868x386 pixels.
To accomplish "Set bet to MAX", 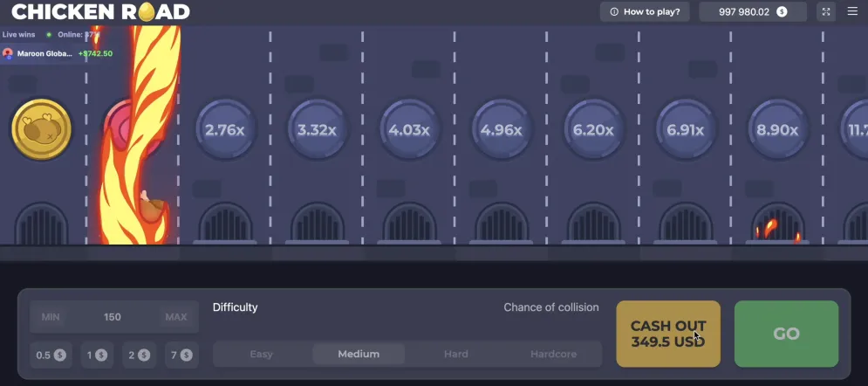I will 174,317.
